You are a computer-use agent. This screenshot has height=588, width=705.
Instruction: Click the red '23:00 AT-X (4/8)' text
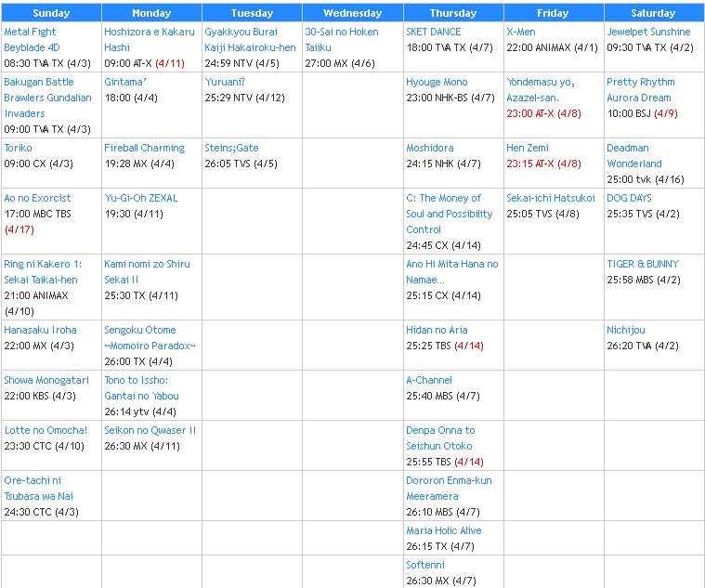coord(543,113)
